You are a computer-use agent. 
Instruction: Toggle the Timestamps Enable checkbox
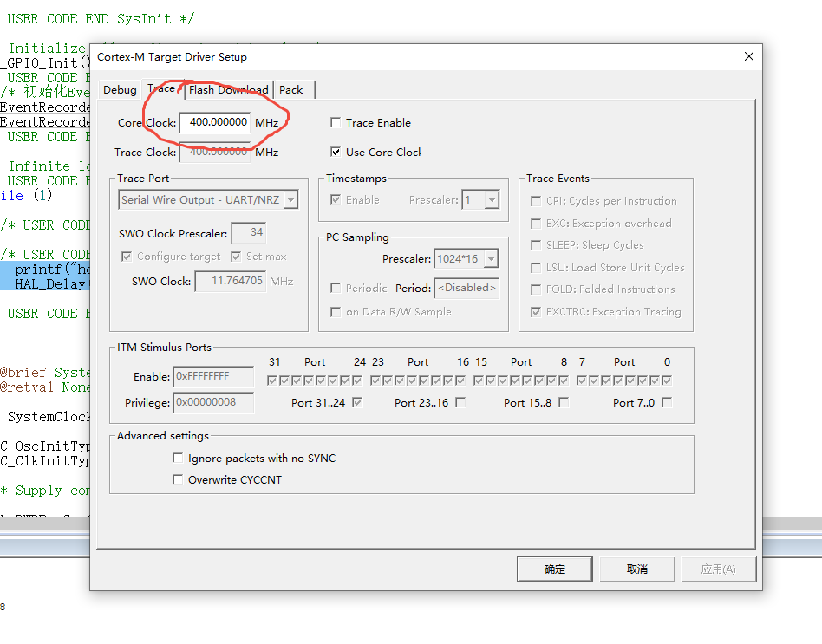tap(336, 199)
